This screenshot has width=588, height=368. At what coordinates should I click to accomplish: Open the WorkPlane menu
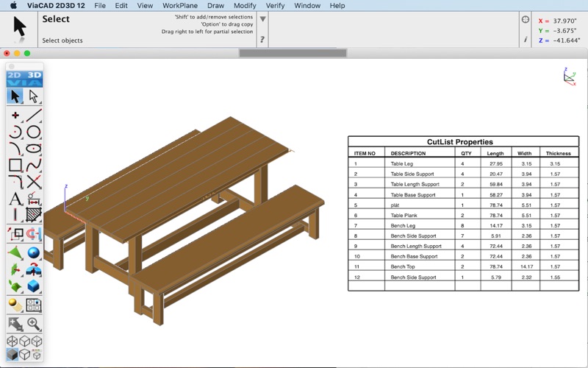(x=180, y=5)
